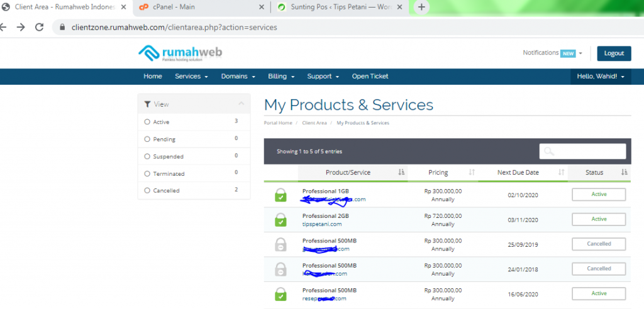The width and height of the screenshot is (644, 309).
Task: Open the Services dropdown menu
Action: [x=191, y=77]
